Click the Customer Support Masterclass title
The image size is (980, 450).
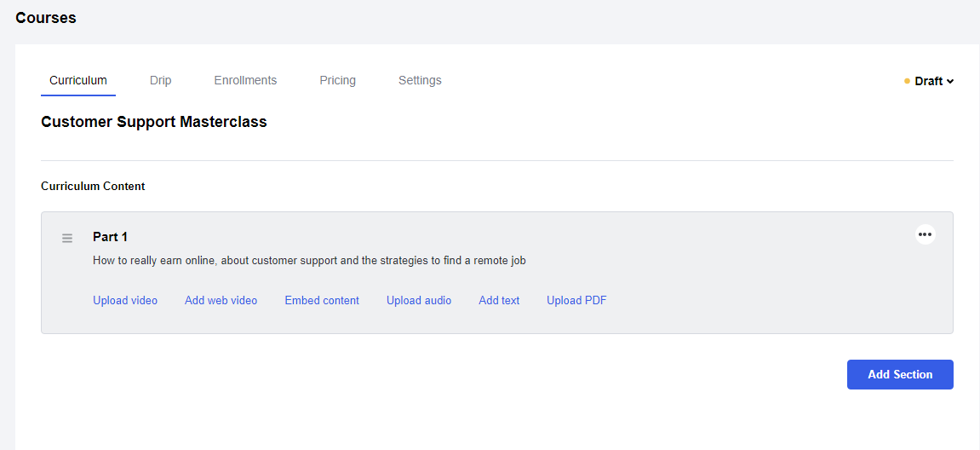click(154, 122)
